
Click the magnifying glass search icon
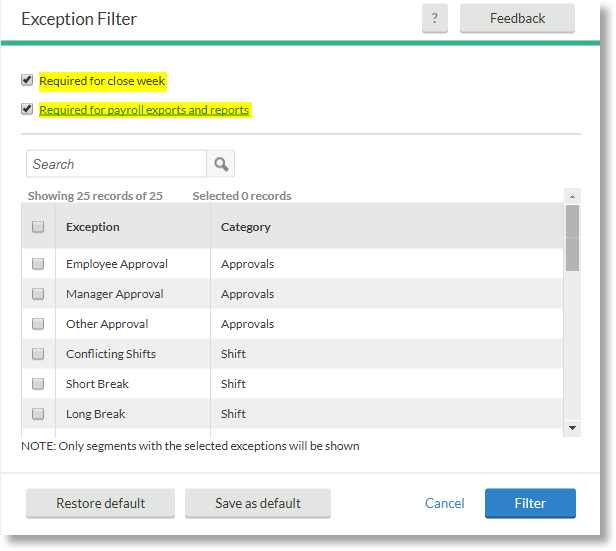(221, 164)
